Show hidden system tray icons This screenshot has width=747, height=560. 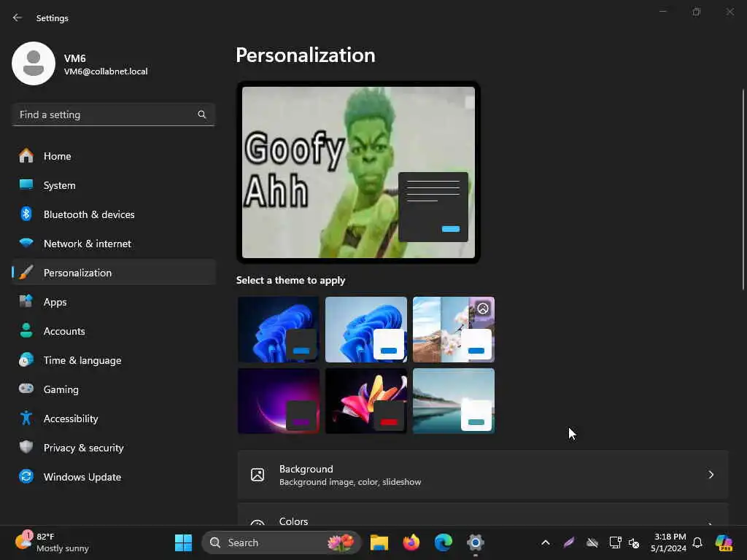click(546, 542)
